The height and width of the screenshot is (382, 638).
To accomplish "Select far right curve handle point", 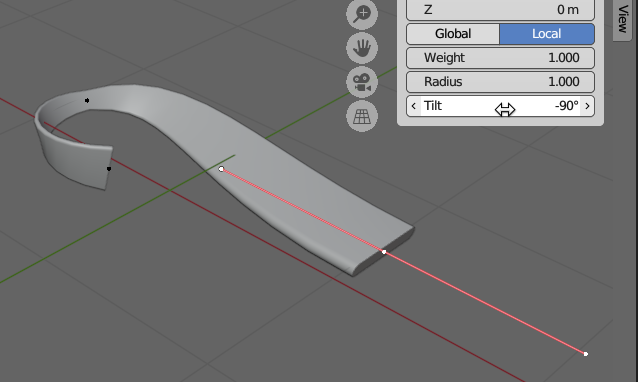I will pos(586,354).
